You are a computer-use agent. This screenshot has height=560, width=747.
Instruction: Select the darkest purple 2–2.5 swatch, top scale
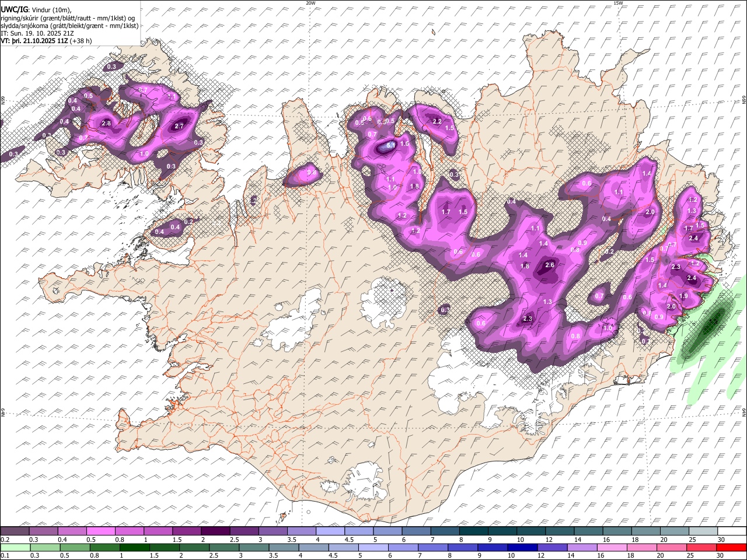pos(215,531)
